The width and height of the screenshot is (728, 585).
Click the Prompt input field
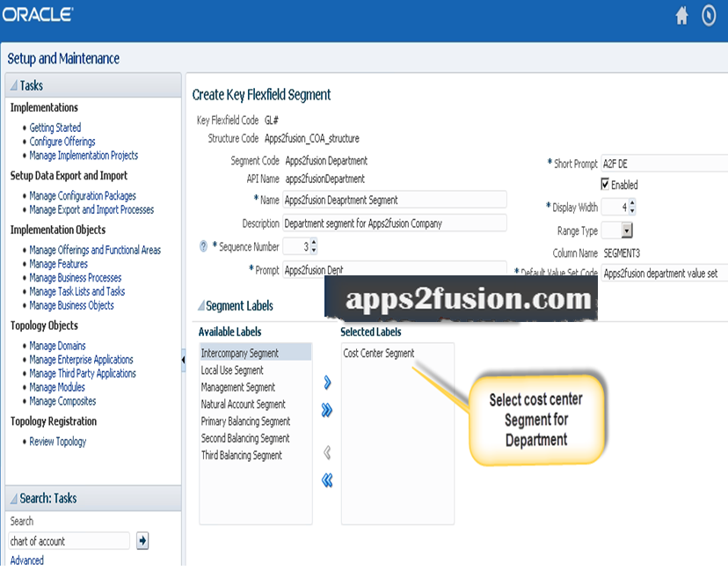[395, 269]
